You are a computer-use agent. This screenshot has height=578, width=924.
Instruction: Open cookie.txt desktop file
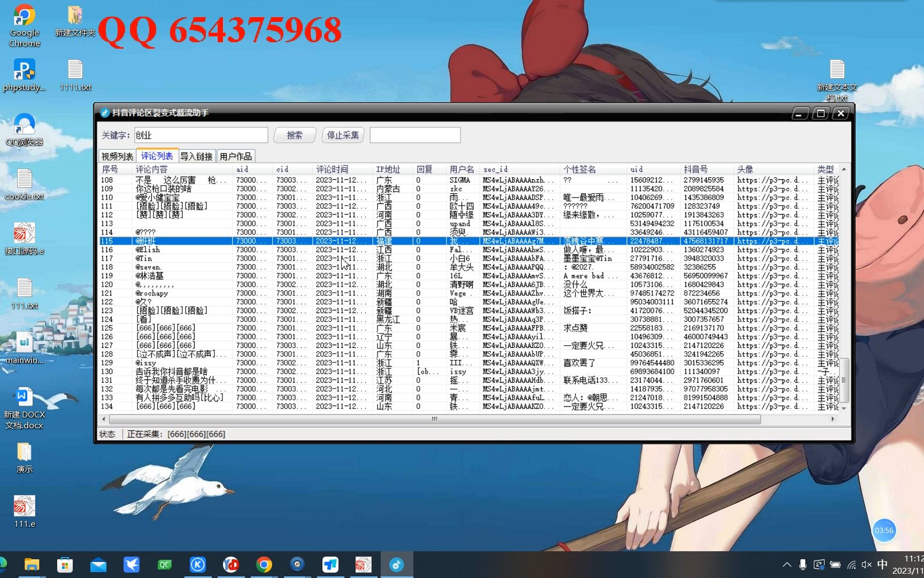[x=25, y=184]
